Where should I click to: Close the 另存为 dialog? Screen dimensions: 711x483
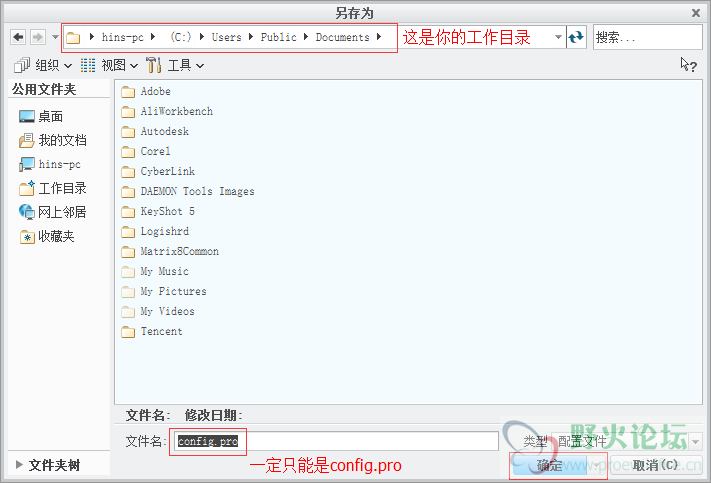click(696, 13)
